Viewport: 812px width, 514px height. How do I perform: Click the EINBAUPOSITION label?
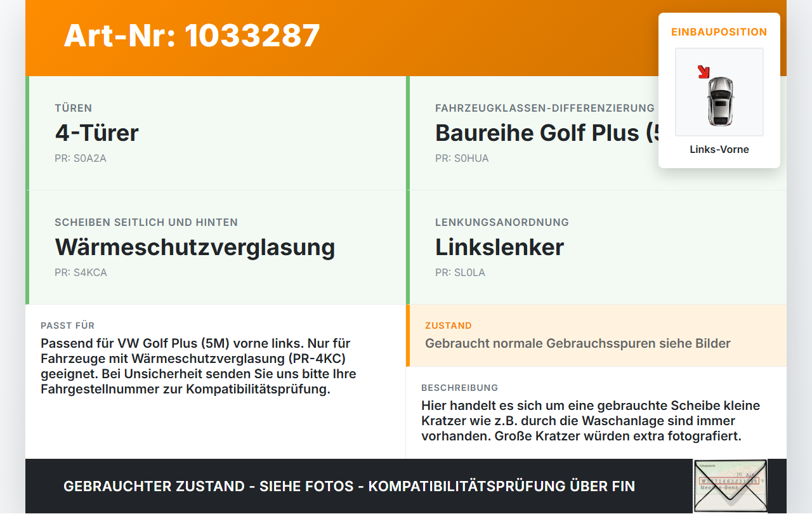tap(719, 32)
